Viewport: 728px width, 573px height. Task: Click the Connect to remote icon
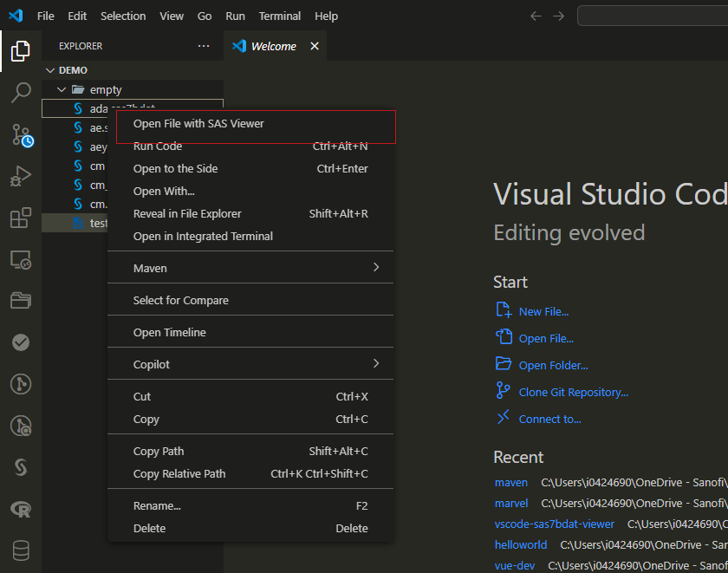pyautogui.click(x=504, y=417)
